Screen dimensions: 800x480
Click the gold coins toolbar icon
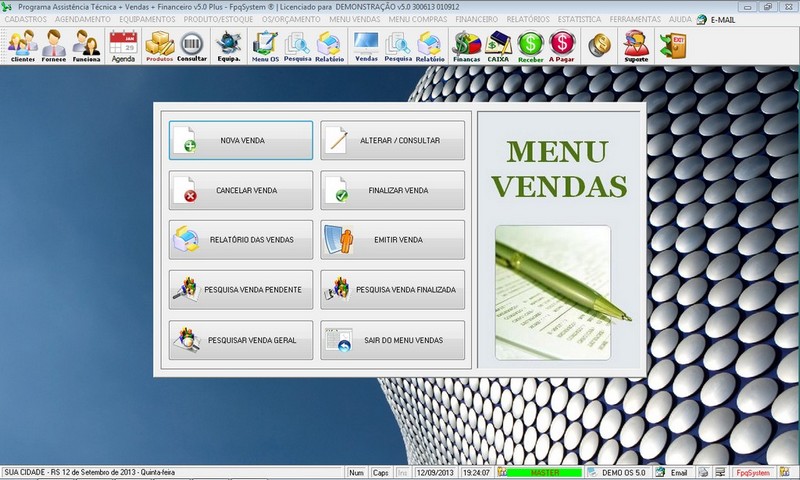599,45
